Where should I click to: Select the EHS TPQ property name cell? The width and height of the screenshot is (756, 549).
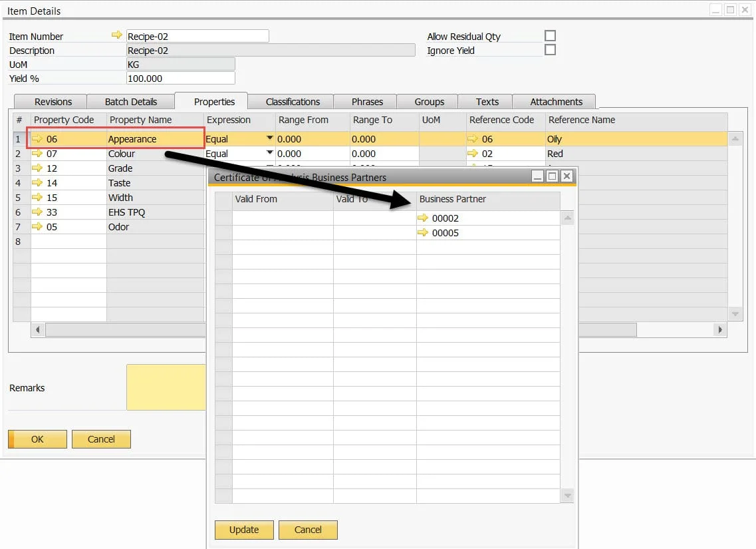click(155, 212)
